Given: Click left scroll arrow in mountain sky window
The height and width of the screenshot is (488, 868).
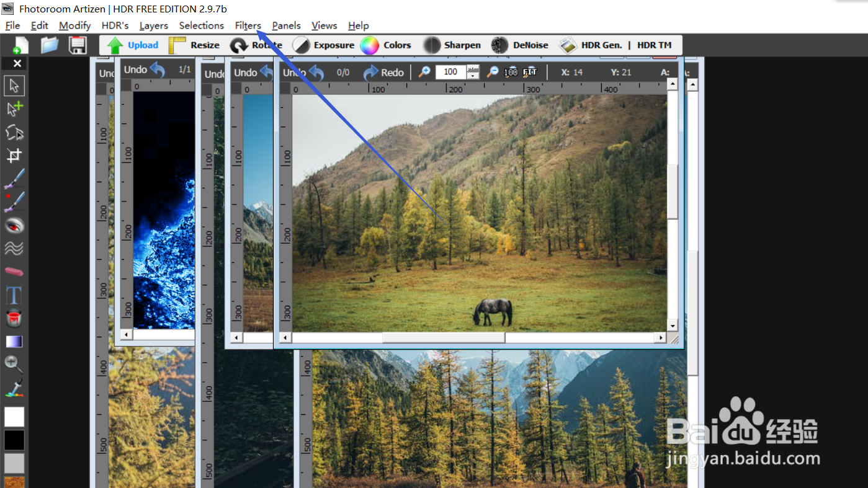Looking at the screenshot, I should [237, 338].
